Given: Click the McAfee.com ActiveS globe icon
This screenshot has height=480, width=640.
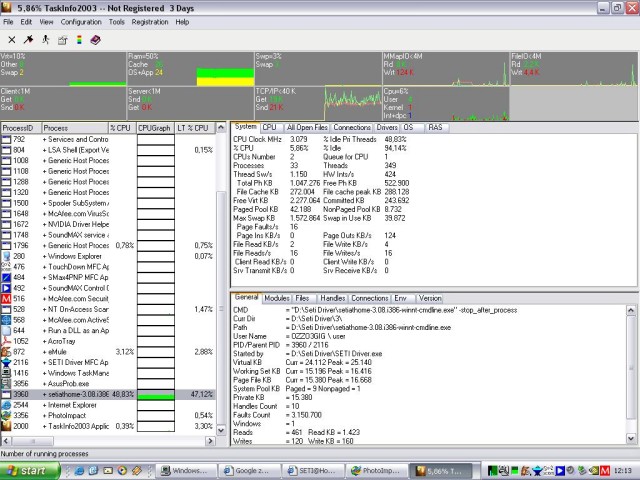Looking at the screenshot, I should point(6,320).
